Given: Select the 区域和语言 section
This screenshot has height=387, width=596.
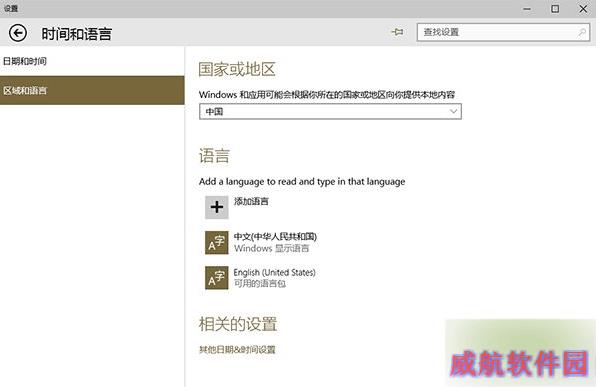Looking at the screenshot, I should pyautogui.click(x=92, y=90).
